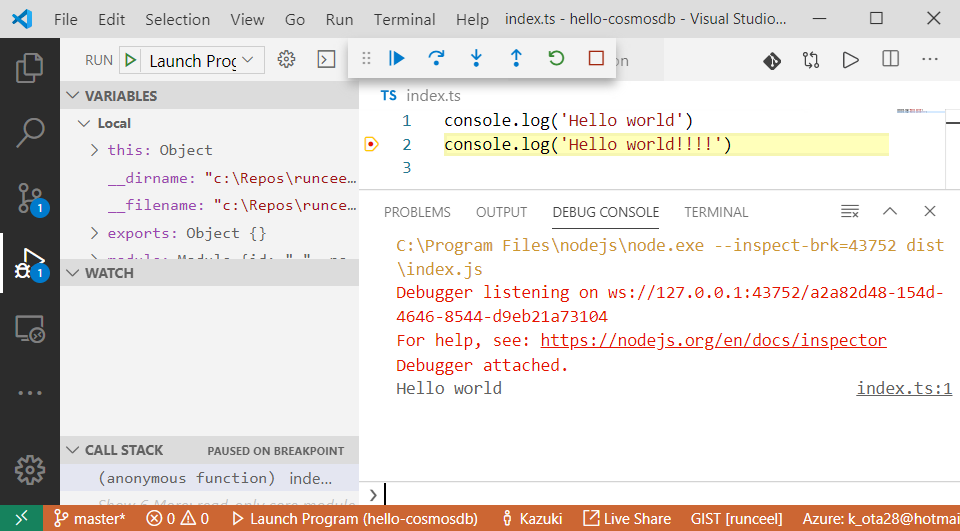This screenshot has width=960, height=531.
Task: Open the nodejs.org inspector docs link
Action: coord(713,341)
